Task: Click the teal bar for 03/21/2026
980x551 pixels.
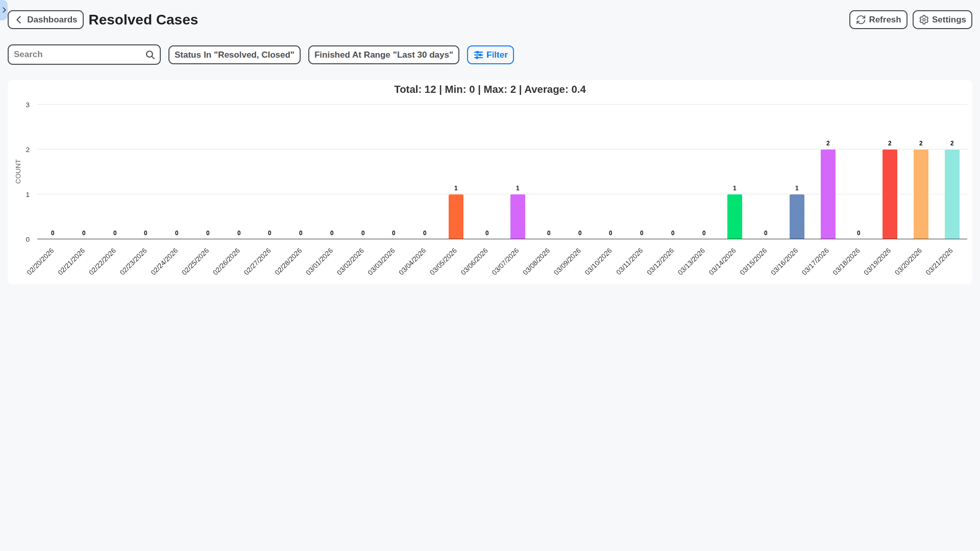Action: (x=951, y=194)
